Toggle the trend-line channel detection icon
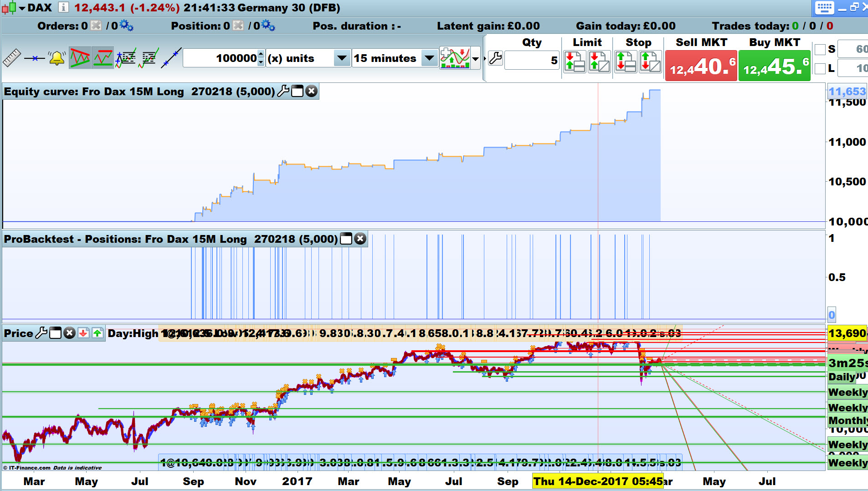The image size is (868, 491). (80, 58)
